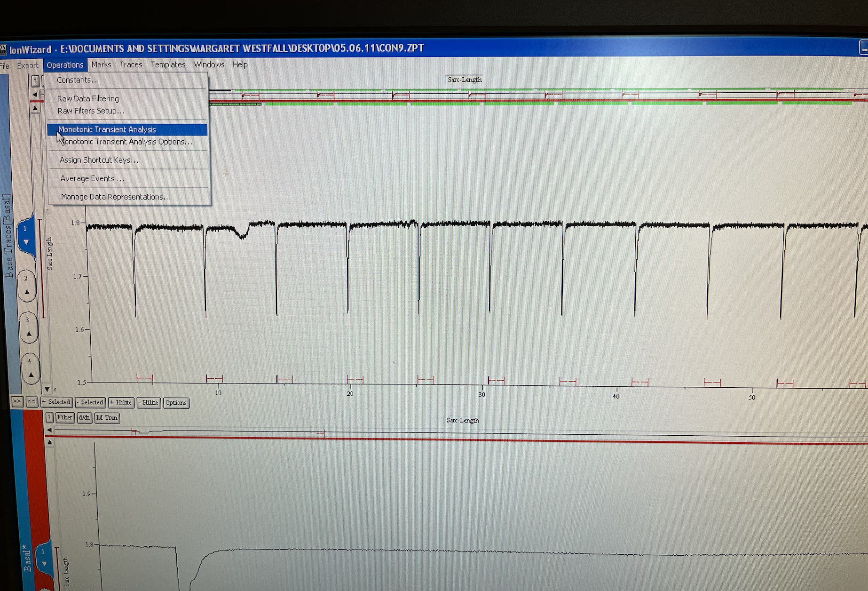Viewport: 868px width, 591px height.
Task: Click the - Hilite button
Action: (149, 403)
